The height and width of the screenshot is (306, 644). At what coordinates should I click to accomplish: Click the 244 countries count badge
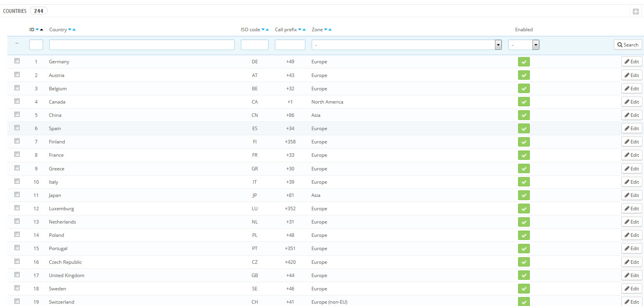(39, 11)
